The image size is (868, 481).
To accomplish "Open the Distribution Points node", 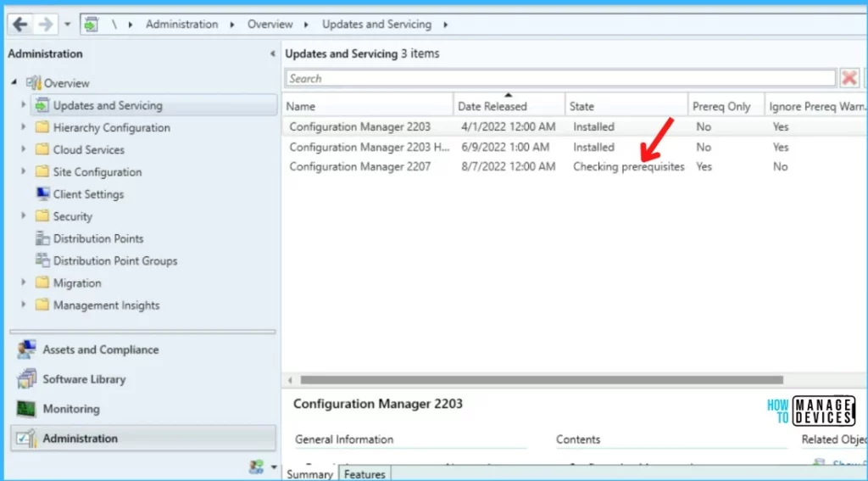I will point(98,238).
